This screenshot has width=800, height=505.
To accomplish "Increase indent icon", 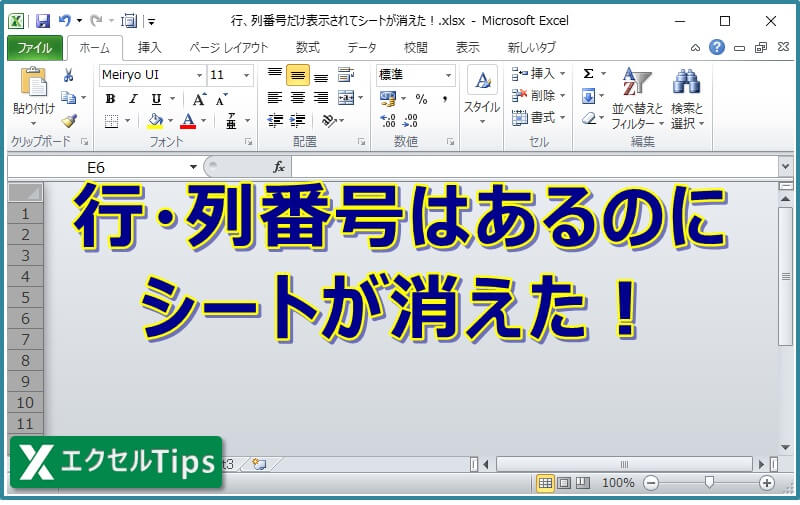I will (x=298, y=120).
